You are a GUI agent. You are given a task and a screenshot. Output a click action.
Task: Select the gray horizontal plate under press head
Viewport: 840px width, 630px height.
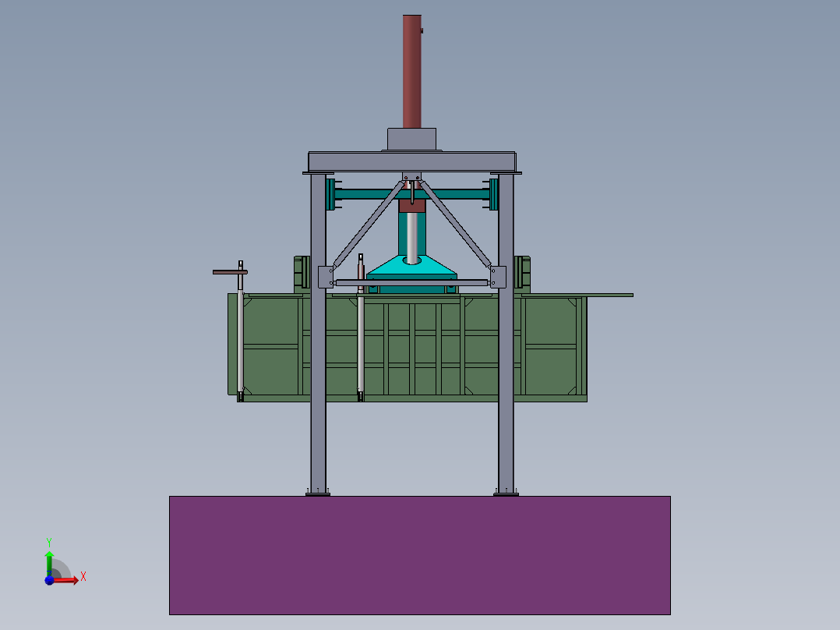(411, 282)
